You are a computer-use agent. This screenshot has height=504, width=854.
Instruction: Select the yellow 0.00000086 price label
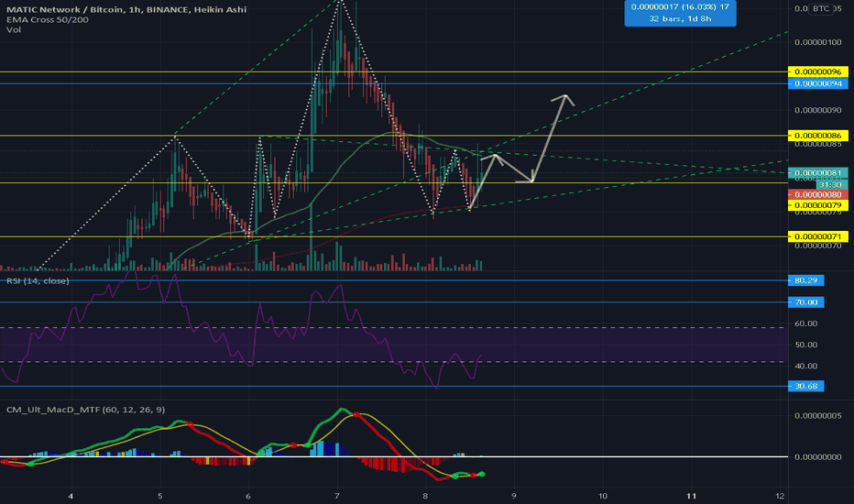[818, 135]
